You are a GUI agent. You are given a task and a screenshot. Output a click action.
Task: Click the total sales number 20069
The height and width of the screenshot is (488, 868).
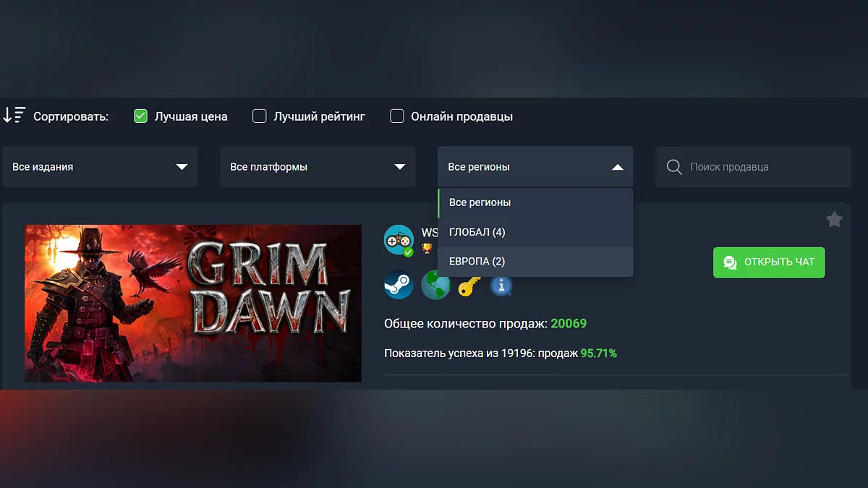point(569,323)
